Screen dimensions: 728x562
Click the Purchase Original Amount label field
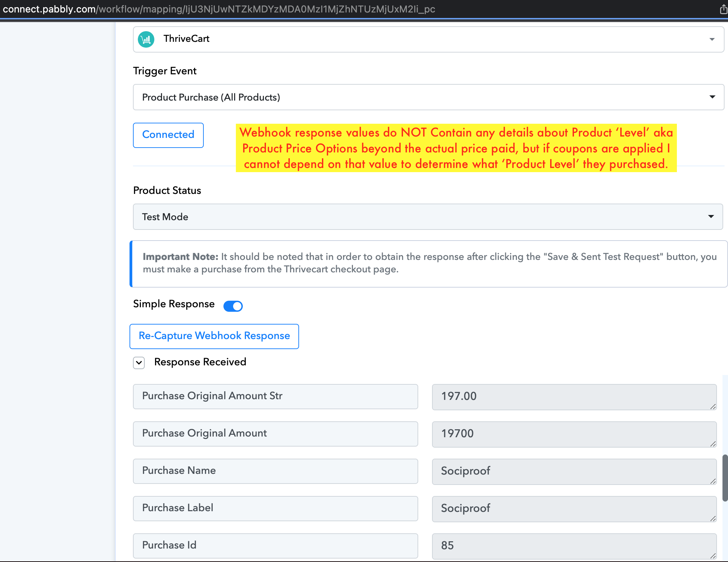tap(276, 434)
